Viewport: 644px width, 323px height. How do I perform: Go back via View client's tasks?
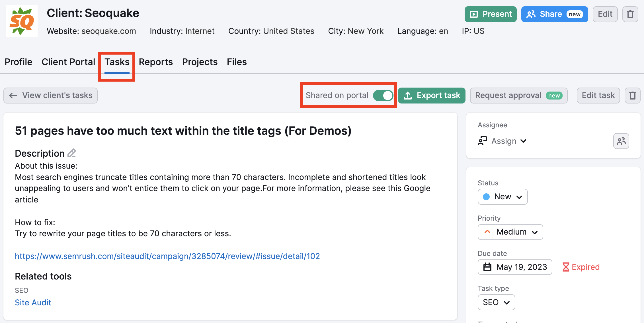pos(50,96)
